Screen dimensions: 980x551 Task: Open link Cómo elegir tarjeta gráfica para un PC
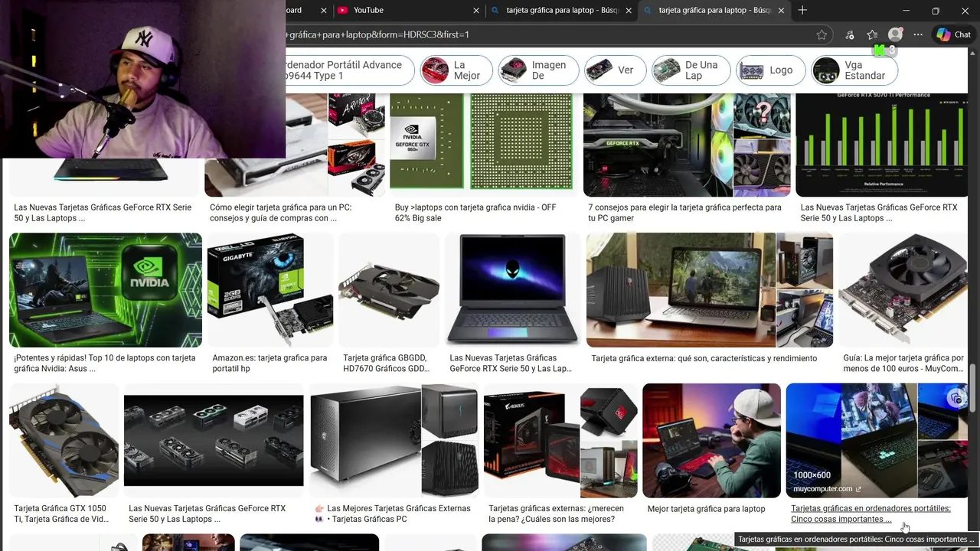click(281, 213)
